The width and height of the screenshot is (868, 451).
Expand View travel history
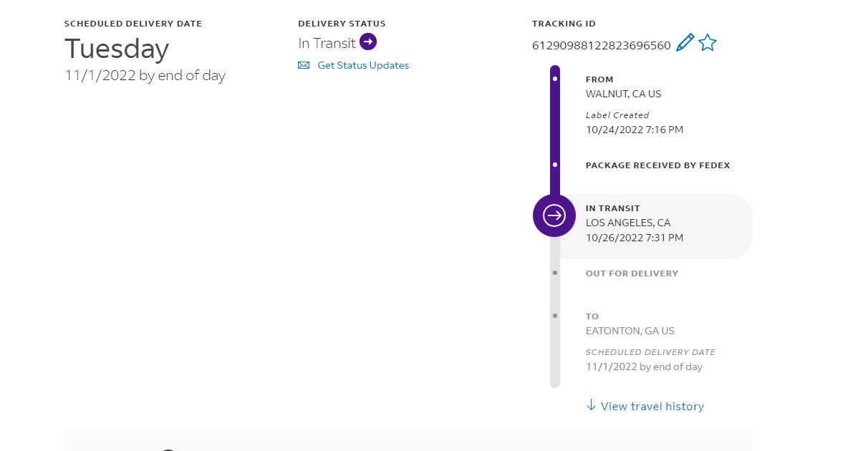[652, 407]
